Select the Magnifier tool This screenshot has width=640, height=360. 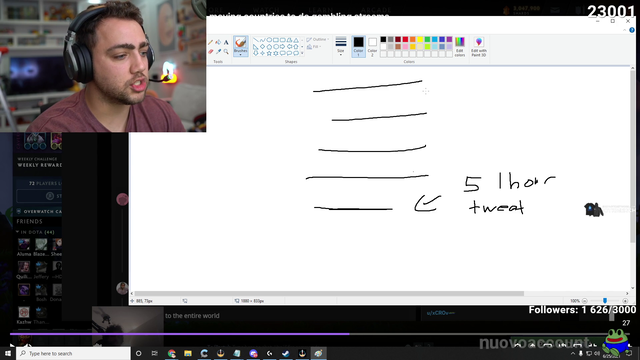click(x=226, y=51)
